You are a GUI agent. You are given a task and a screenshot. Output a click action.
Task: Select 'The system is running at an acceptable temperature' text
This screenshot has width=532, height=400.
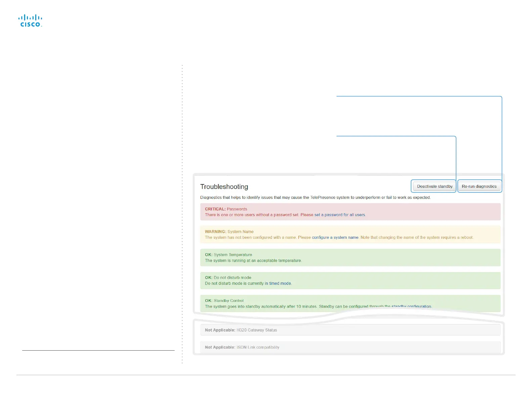253,261
